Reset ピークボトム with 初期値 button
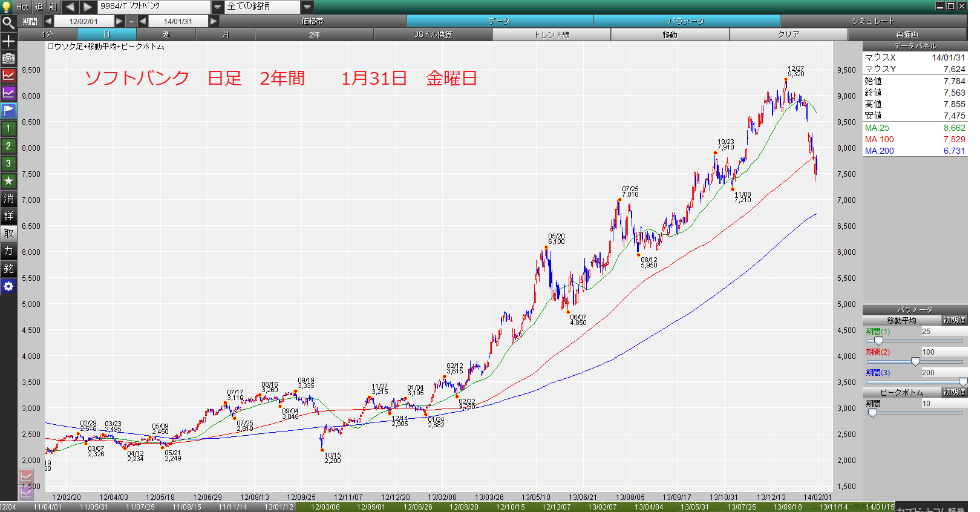980x512 pixels. [954, 392]
